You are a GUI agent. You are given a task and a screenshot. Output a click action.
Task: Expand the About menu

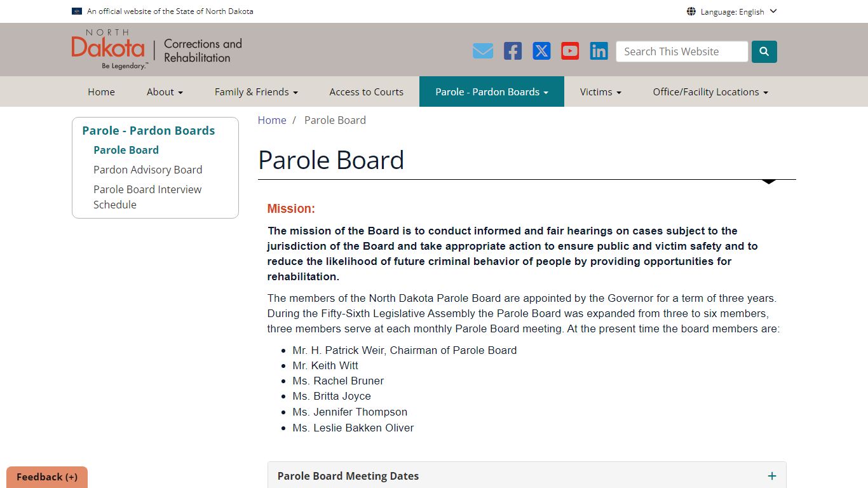coord(165,91)
